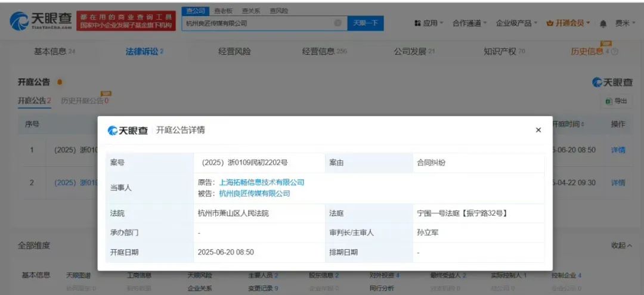Switch to the 历史开庭公告 sub-tab
Screen dimensions: 644x295
(85, 101)
